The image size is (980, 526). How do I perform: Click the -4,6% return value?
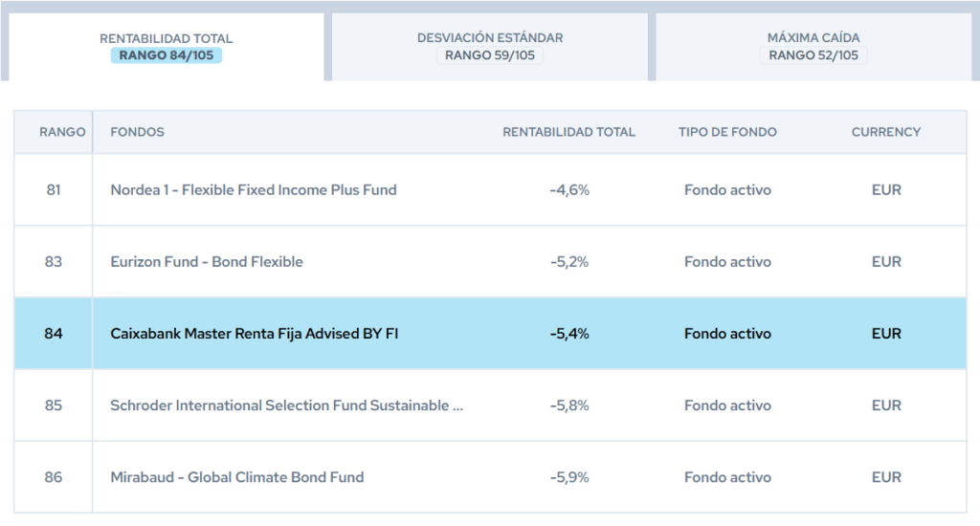[x=569, y=190]
